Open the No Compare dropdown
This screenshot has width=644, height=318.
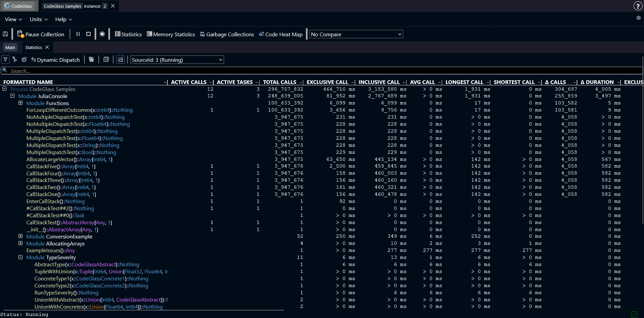click(x=356, y=34)
